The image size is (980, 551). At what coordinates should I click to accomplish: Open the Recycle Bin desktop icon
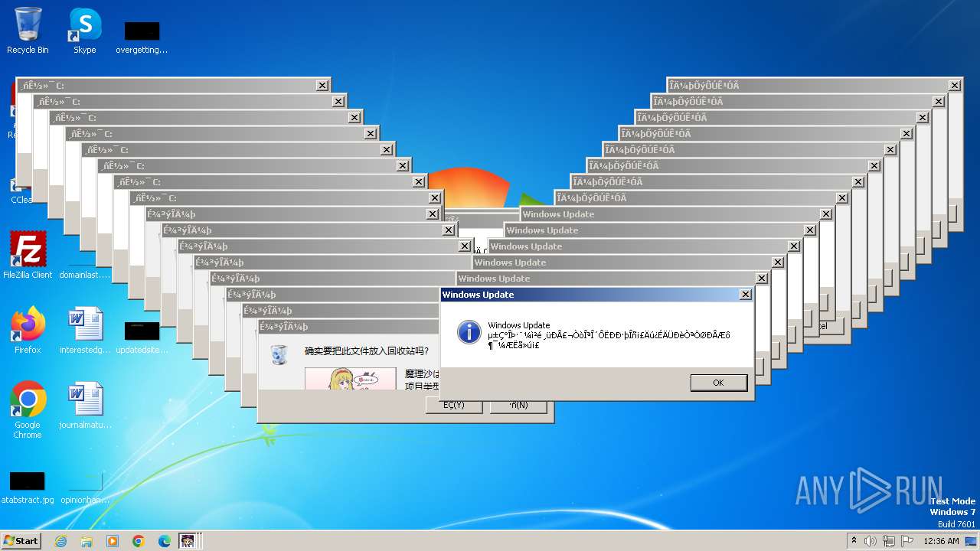coord(28,31)
